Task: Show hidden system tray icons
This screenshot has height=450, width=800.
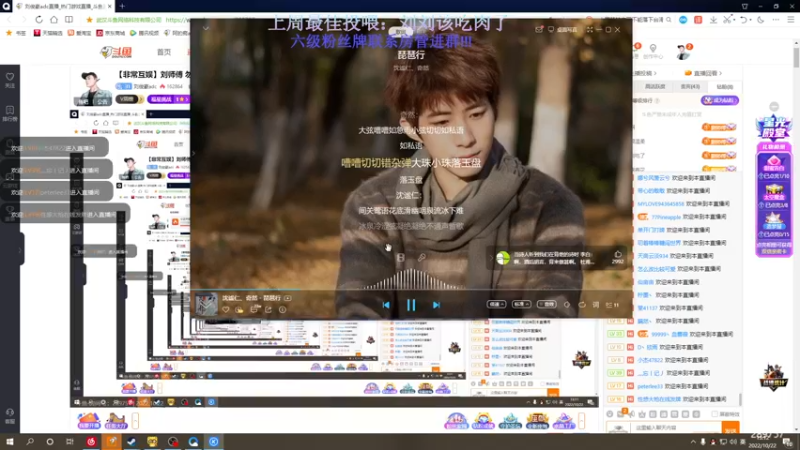Action: [693, 442]
